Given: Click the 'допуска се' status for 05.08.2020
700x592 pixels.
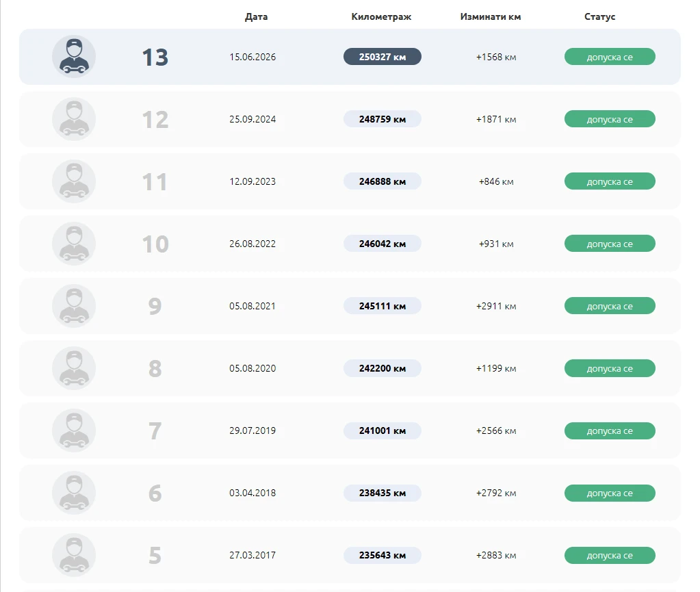Looking at the screenshot, I should coord(610,368).
